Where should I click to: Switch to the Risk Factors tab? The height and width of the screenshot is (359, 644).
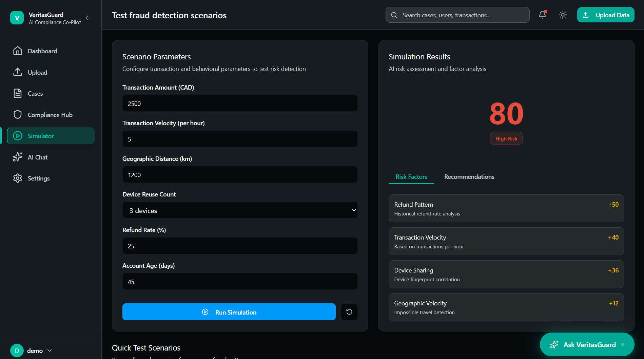pos(411,177)
